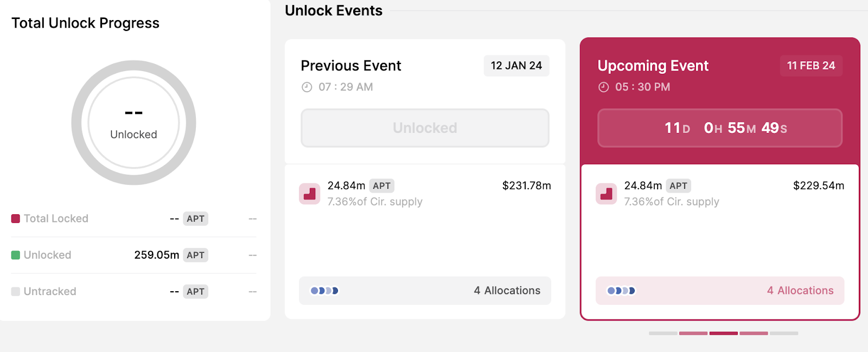Expand 4 Allocations in Upcoming Event
The width and height of the screenshot is (868, 352).
tap(800, 291)
